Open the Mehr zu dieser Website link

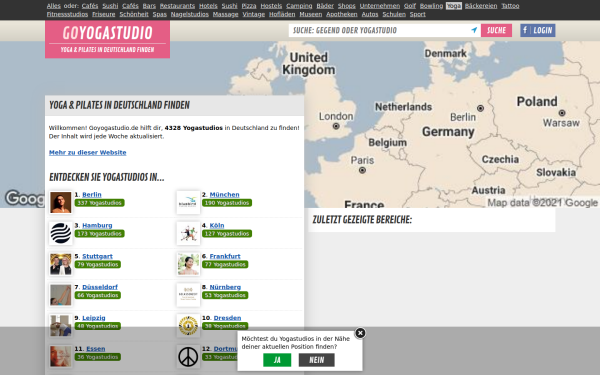point(88,152)
